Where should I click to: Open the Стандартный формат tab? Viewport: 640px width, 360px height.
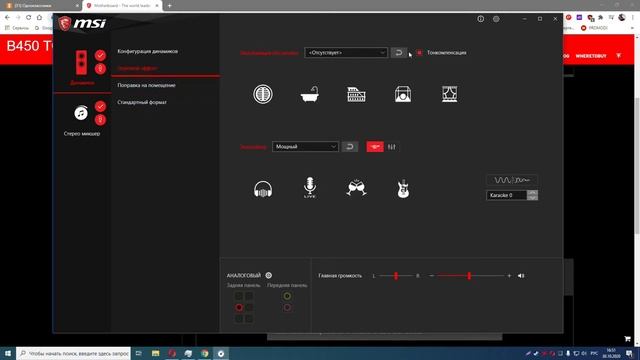(x=142, y=102)
